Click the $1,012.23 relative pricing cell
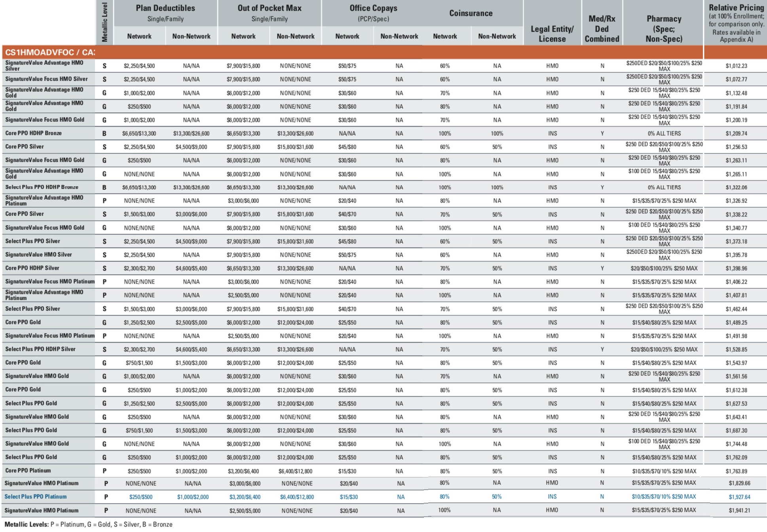 point(736,66)
